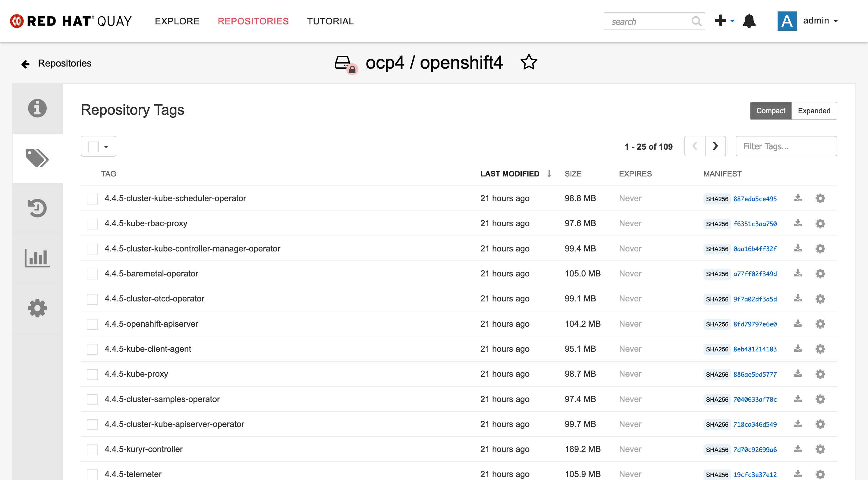Click next page arrow for tags pagination
This screenshot has width=868, height=480.
pos(715,146)
